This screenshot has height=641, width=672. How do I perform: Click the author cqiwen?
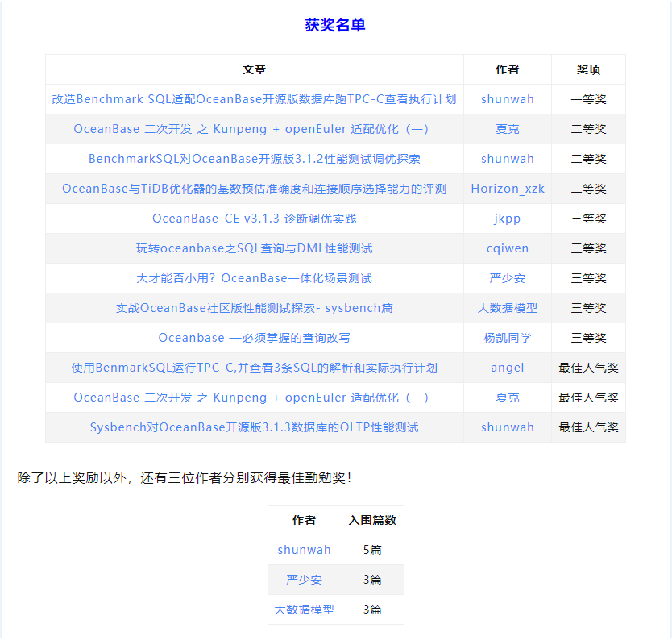click(508, 248)
